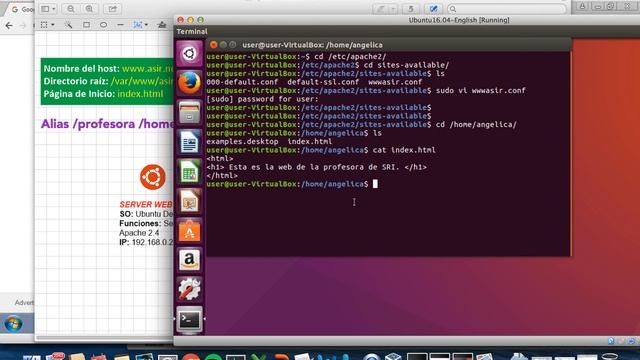Click 'Ubuntu16.04-English [Running]' window title
The height and width of the screenshot is (360, 640).
click(x=459, y=20)
